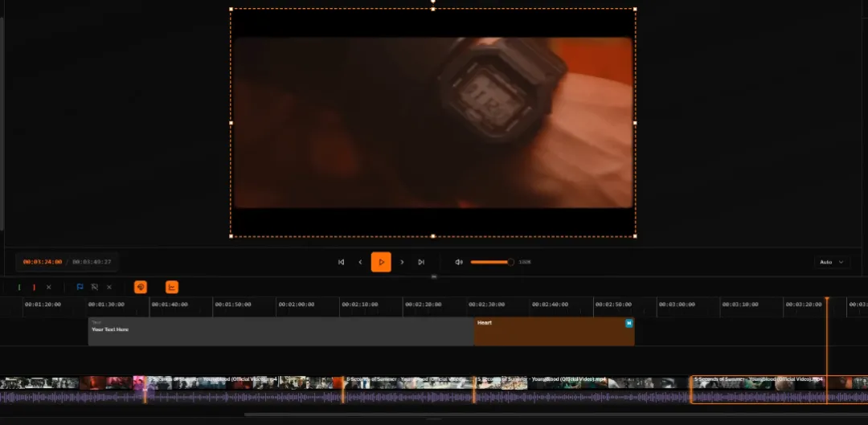Click top-left selection handle of preview

click(x=231, y=9)
